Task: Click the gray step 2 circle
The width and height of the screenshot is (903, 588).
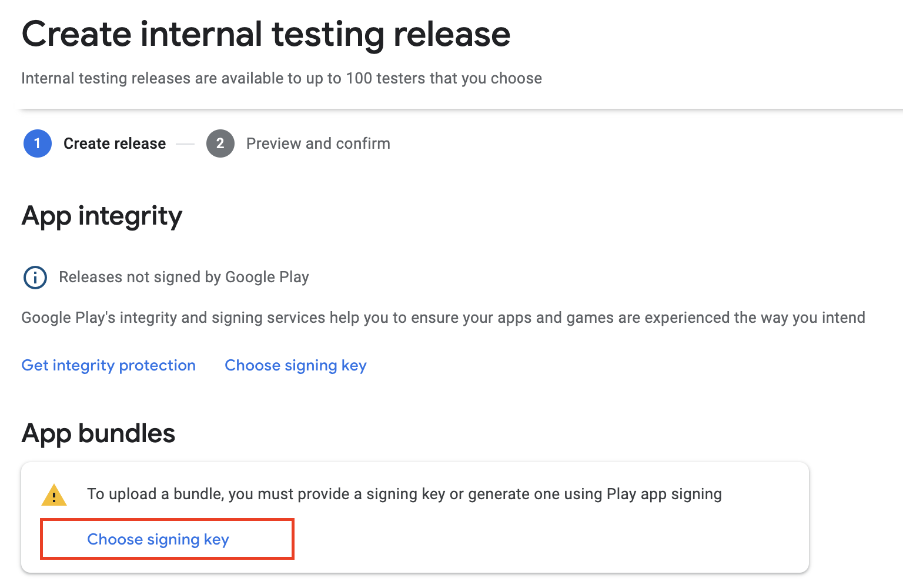Action: (220, 143)
